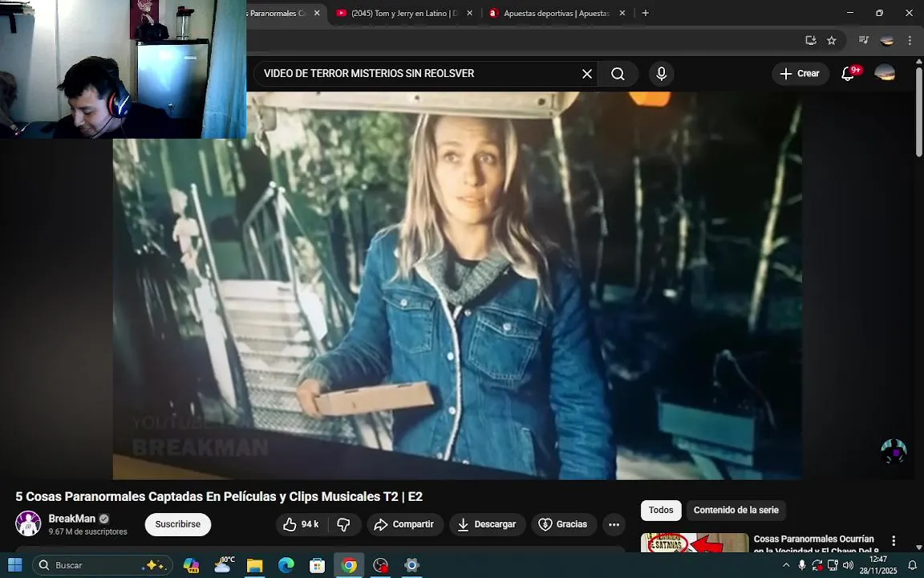Viewport: 924px width, 578px height.
Task: Open the Windows Start menu
Action: [x=14, y=565]
